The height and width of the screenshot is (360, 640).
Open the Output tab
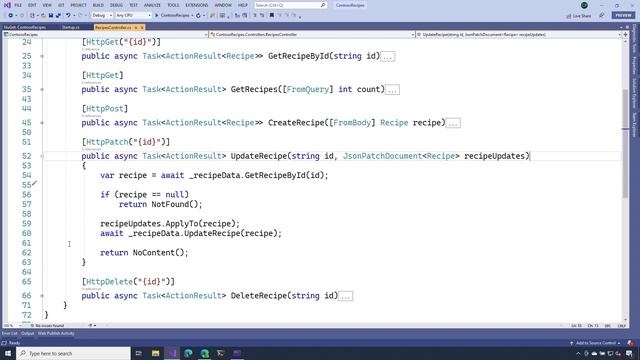[27, 333]
